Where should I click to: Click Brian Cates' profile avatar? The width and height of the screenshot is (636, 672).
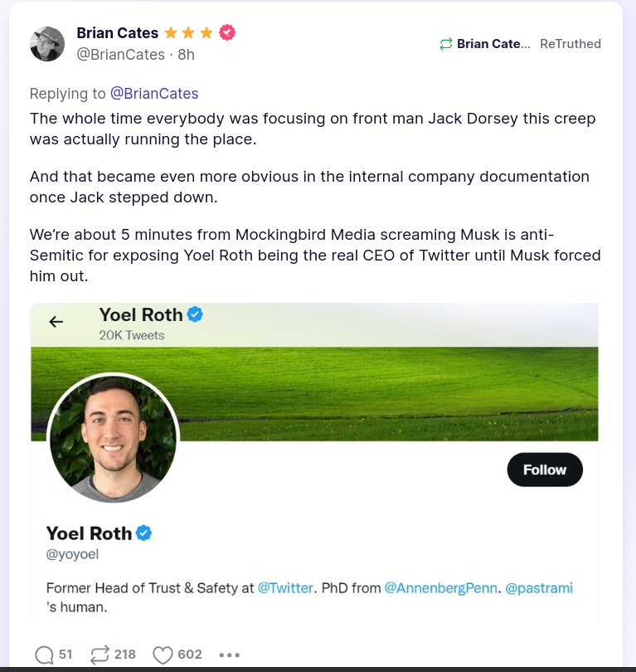coord(47,44)
